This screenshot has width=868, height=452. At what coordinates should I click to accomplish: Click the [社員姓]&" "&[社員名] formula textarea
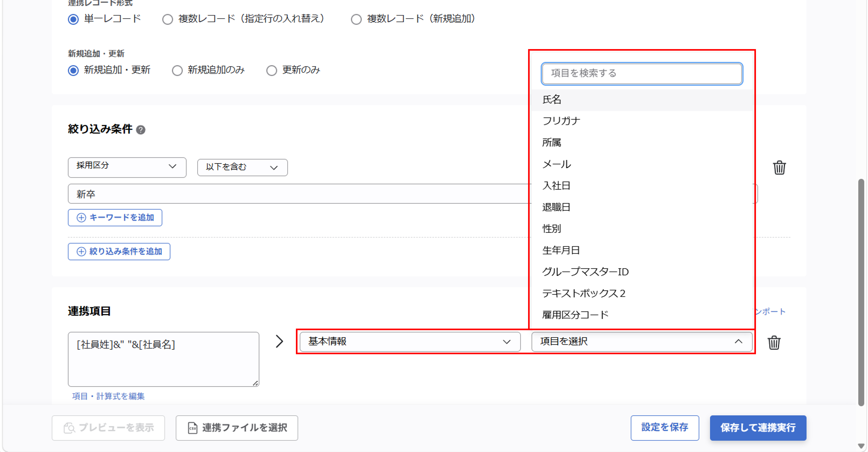point(163,359)
